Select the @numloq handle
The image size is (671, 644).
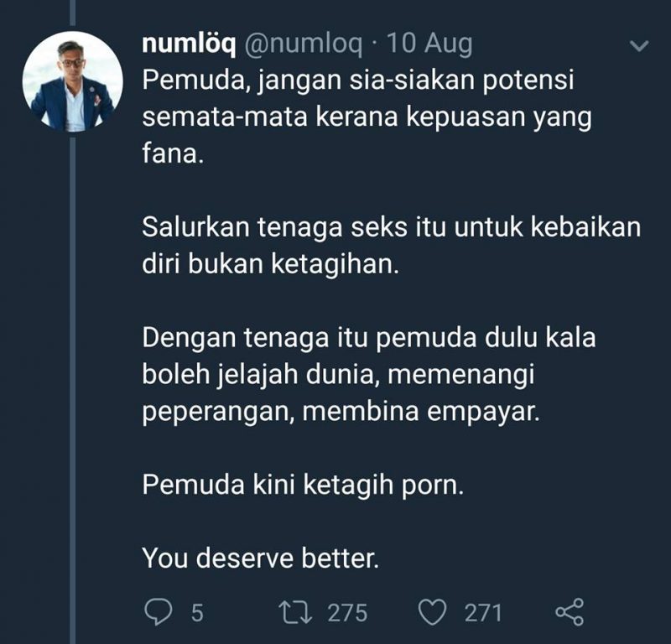point(304,44)
